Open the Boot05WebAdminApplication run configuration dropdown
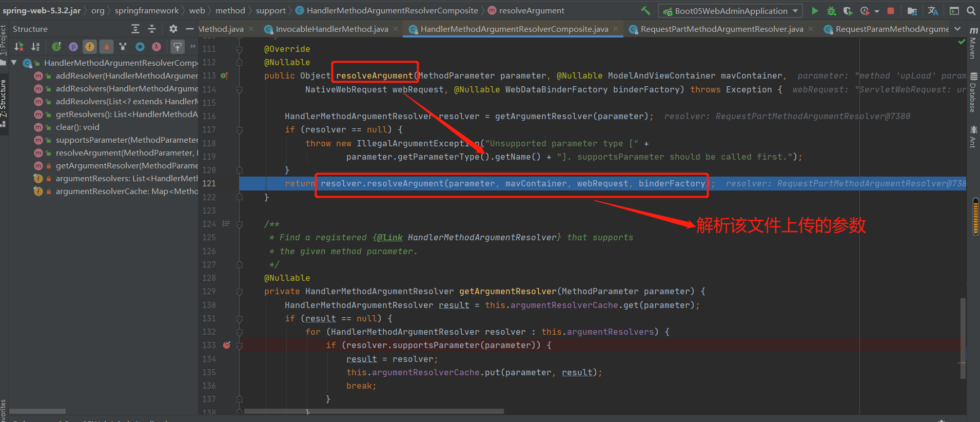This screenshot has height=422, width=980. coord(730,11)
